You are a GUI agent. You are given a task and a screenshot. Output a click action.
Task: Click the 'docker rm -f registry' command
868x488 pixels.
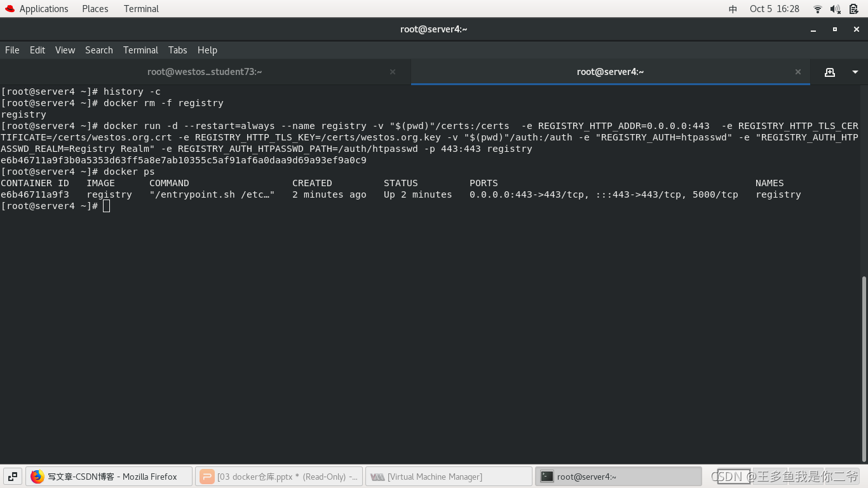163,103
